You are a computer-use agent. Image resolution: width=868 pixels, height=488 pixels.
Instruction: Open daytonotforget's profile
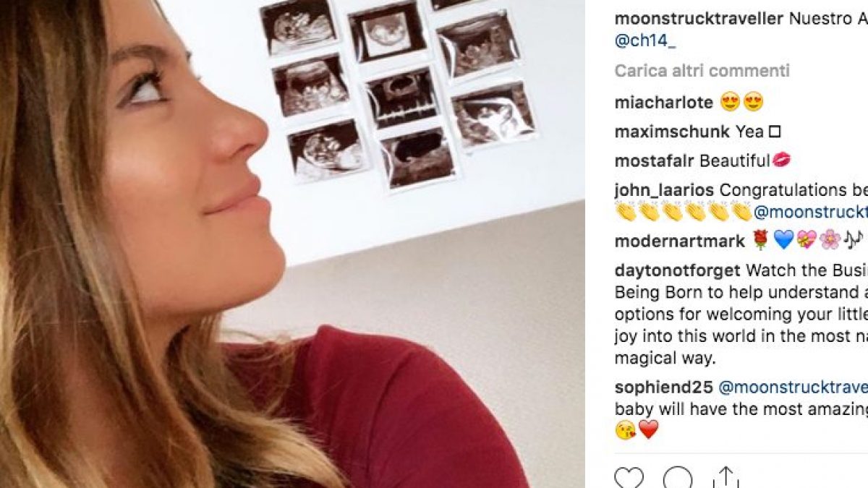click(x=677, y=270)
